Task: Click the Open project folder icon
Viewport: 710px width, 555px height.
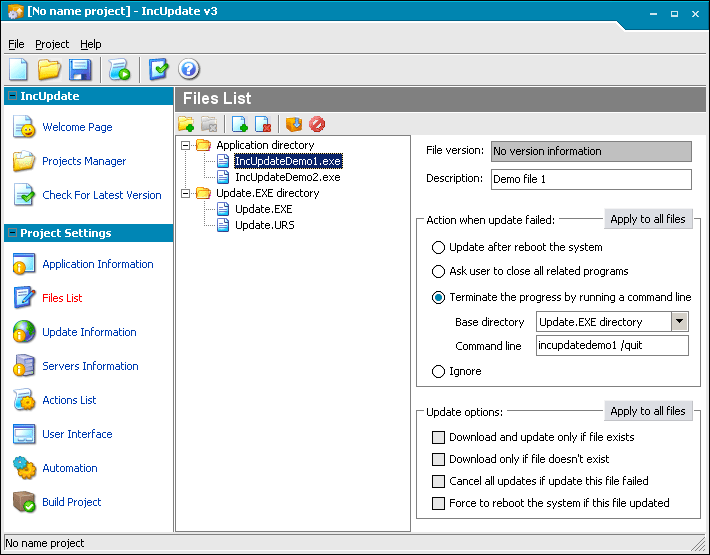Action: [49, 70]
